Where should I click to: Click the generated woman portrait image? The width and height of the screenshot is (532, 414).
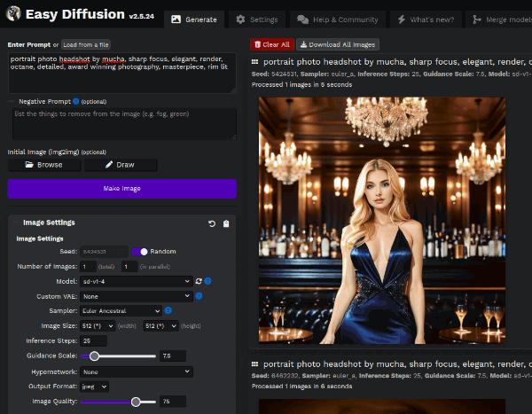tap(382, 221)
